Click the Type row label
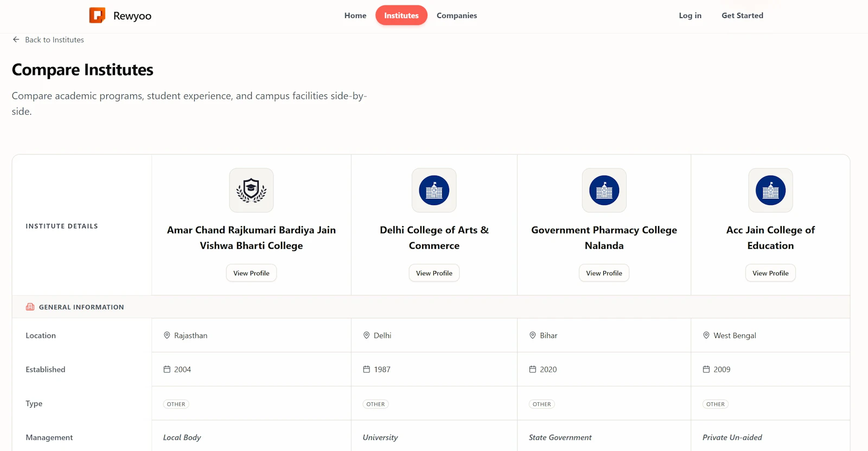The image size is (868, 451). [x=34, y=403]
